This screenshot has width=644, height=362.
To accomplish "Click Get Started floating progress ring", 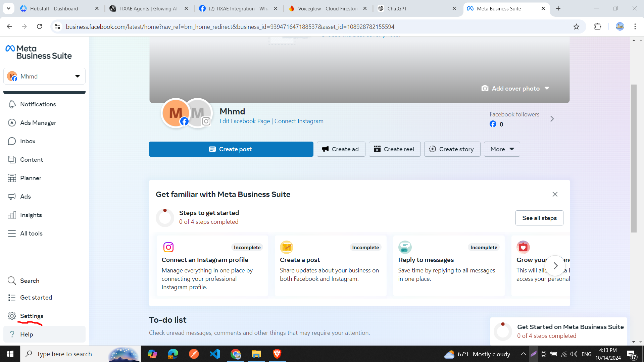I will pos(503,331).
